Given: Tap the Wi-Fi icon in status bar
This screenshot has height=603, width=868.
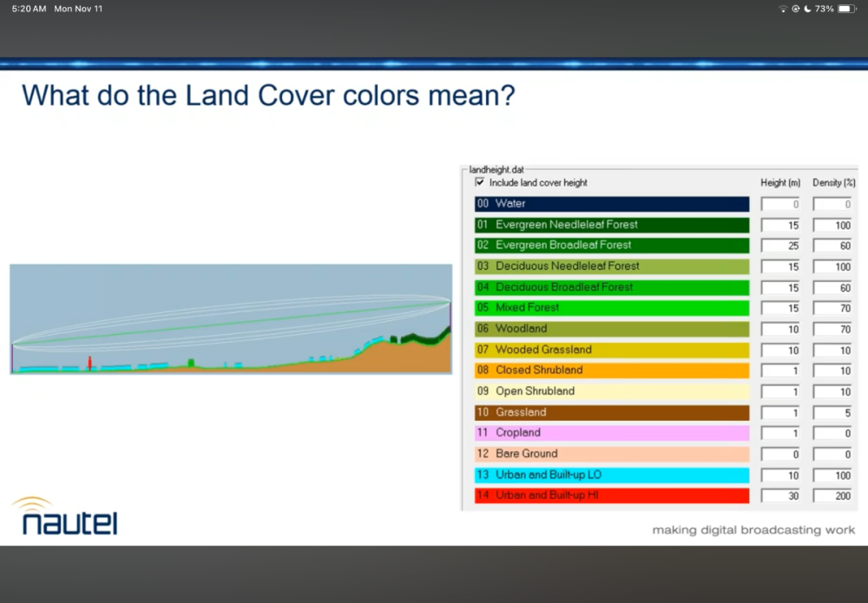Looking at the screenshot, I should (783, 9).
